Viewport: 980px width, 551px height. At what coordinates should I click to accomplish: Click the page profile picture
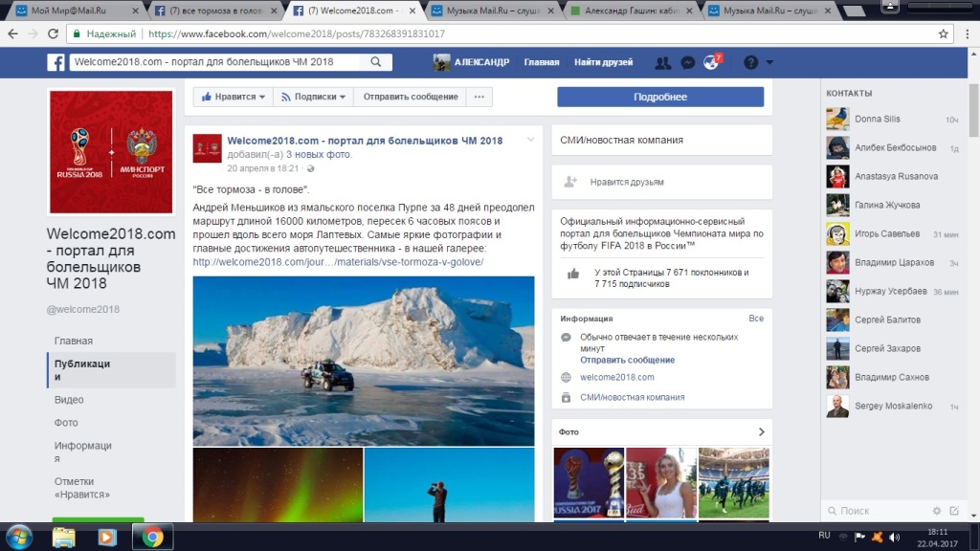111,152
